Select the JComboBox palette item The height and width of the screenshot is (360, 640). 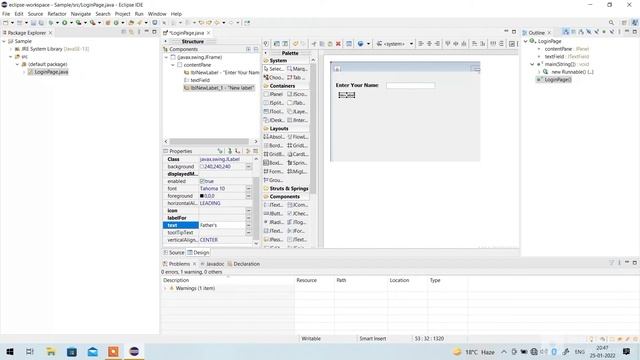298,205
